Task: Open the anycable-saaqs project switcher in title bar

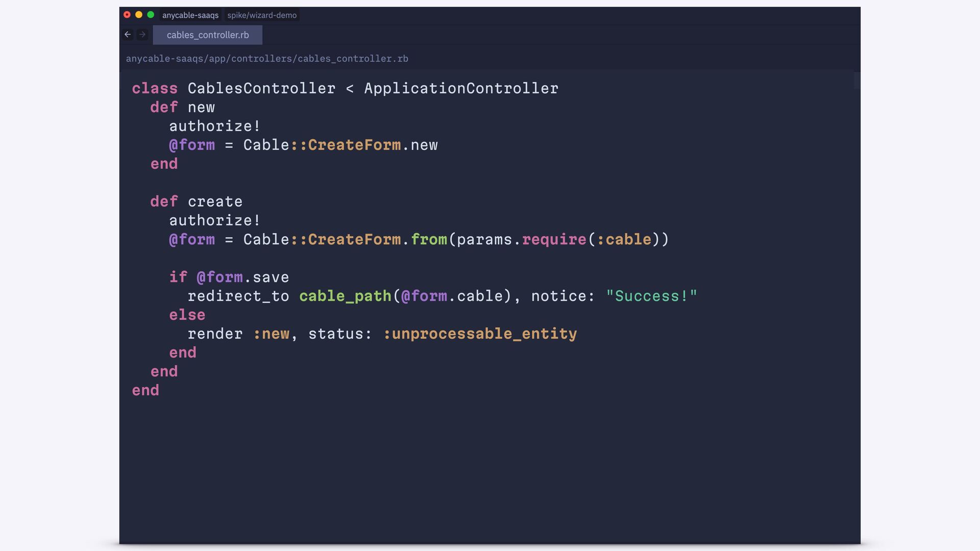Action: (x=190, y=15)
